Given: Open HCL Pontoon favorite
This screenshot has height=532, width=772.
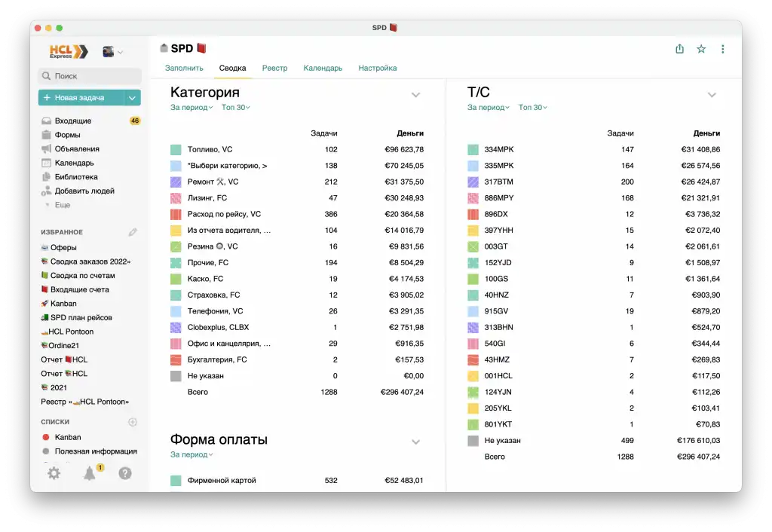Looking at the screenshot, I should point(67,332).
